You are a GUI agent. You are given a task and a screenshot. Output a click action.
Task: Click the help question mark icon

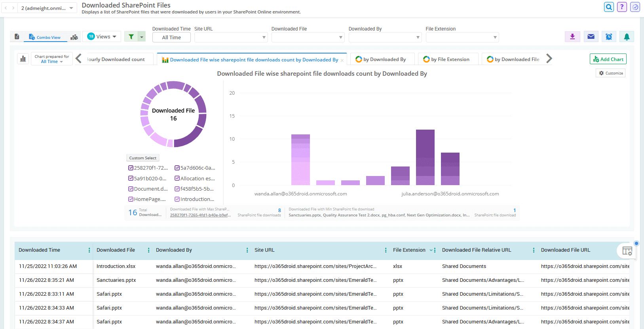(x=622, y=7)
